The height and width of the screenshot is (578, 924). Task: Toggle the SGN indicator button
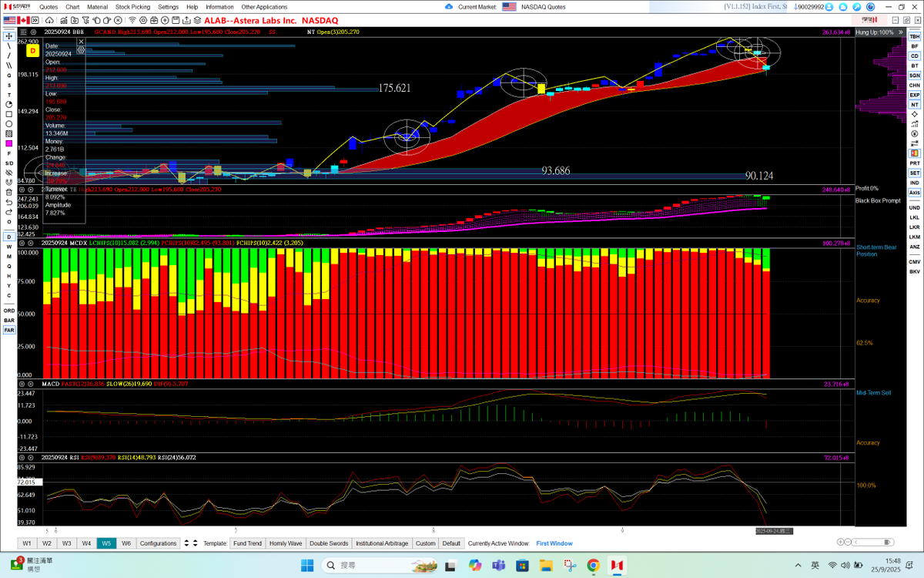pos(914,76)
